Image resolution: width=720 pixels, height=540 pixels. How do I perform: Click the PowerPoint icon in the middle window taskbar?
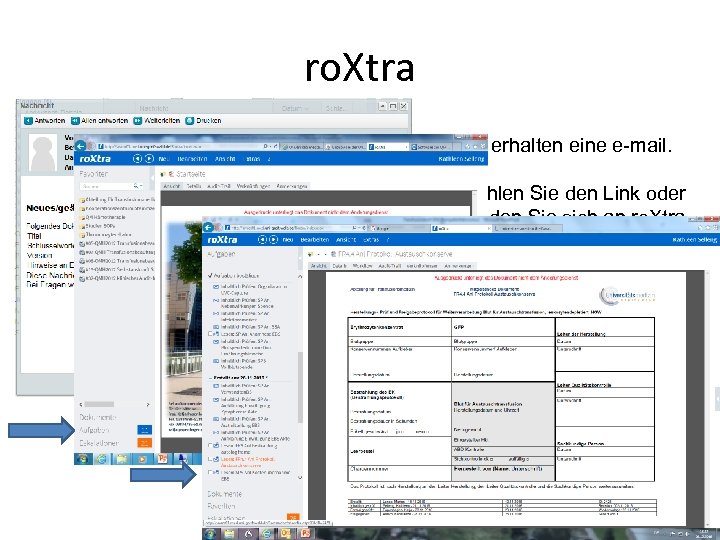point(163,459)
